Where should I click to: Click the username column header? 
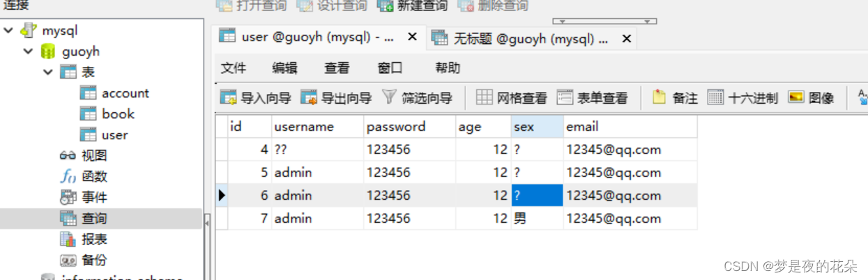[318, 126]
